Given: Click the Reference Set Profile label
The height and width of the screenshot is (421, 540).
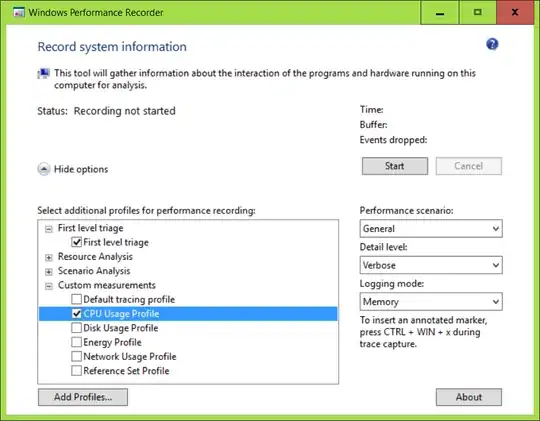Looking at the screenshot, I should pyautogui.click(x=126, y=371).
